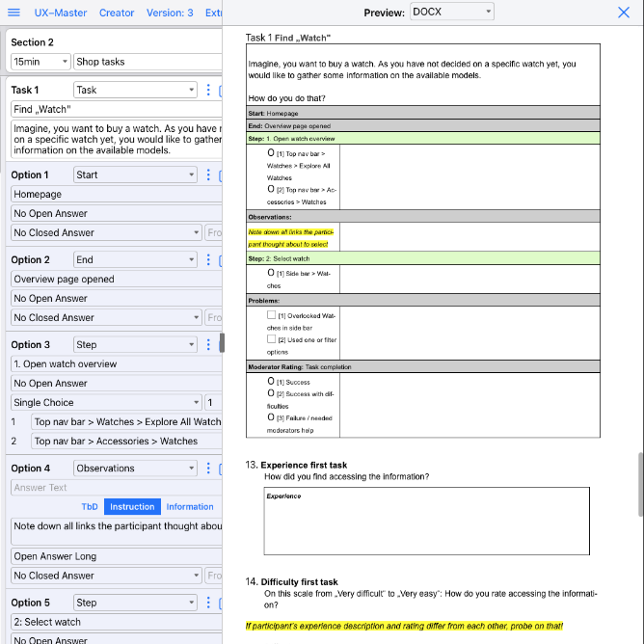Open Single Choice answer type dropdown

click(x=106, y=402)
